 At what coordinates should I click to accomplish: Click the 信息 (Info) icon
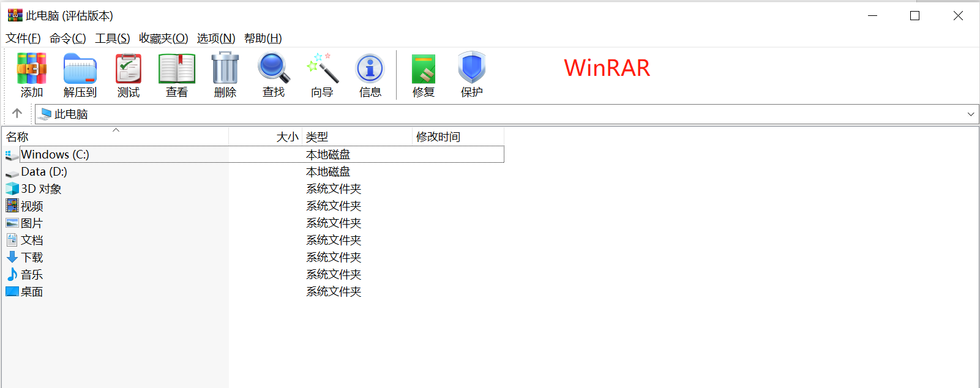pyautogui.click(x=370, y=69)
